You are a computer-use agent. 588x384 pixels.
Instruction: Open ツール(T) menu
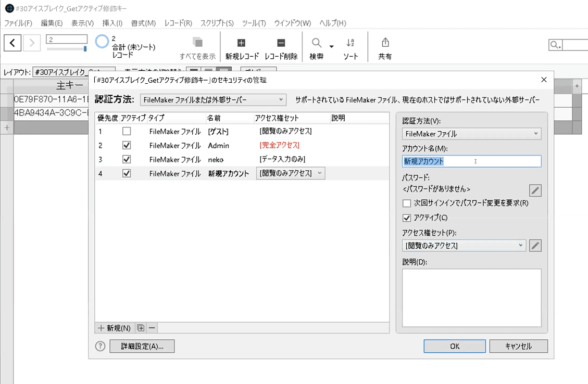click(x=254, y=23)
